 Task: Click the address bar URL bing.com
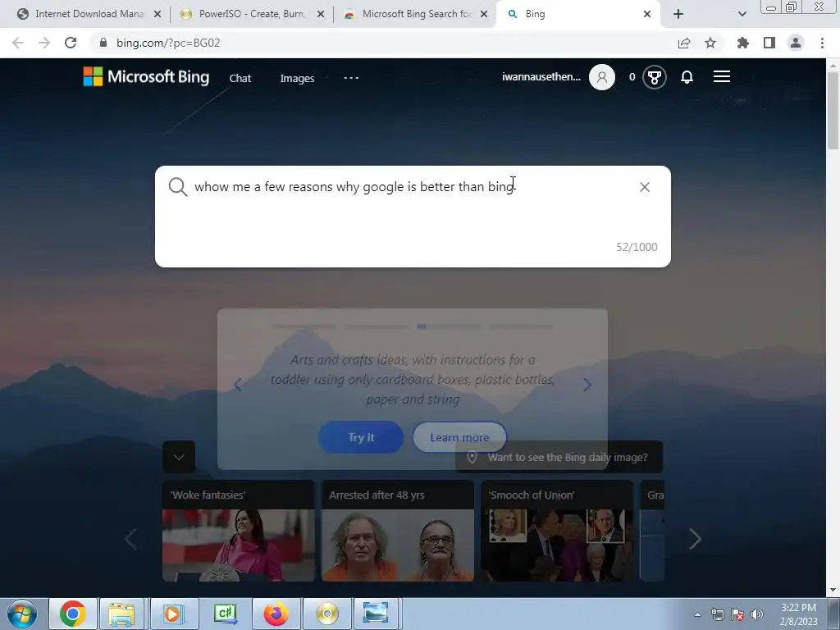(167, 43)
